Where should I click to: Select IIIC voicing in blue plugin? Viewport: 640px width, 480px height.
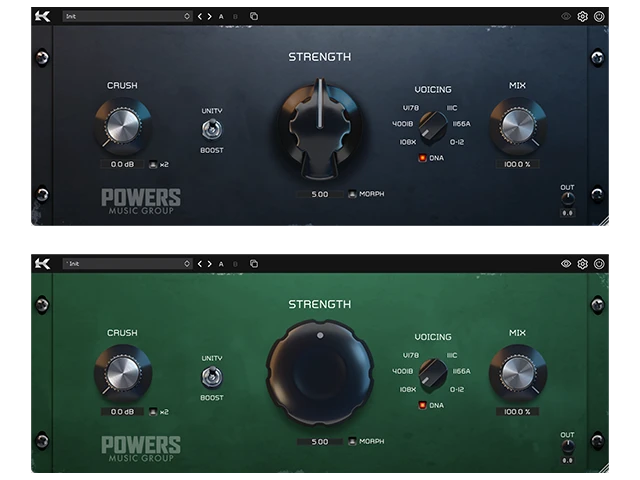point(452,108)
